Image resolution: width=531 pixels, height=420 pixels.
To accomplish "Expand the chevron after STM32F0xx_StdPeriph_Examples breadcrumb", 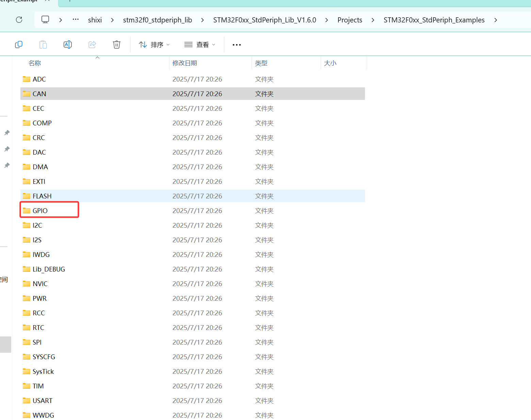I will [496, 20].
